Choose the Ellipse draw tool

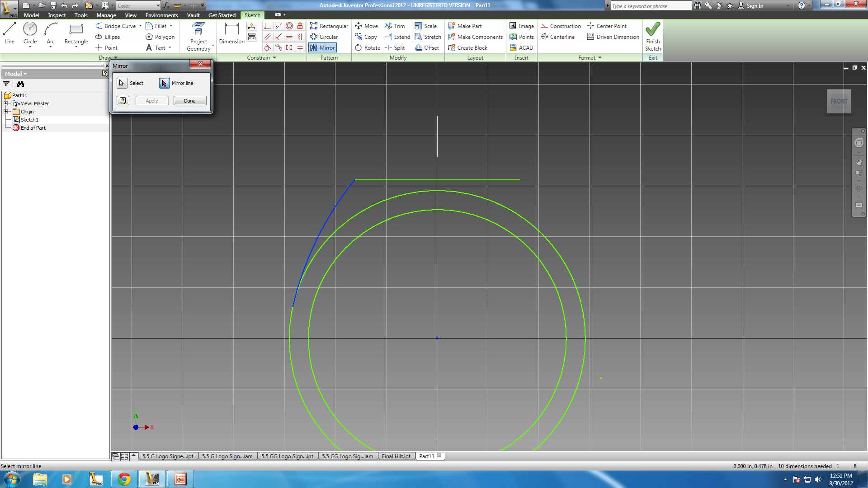[x=108, y=37]
